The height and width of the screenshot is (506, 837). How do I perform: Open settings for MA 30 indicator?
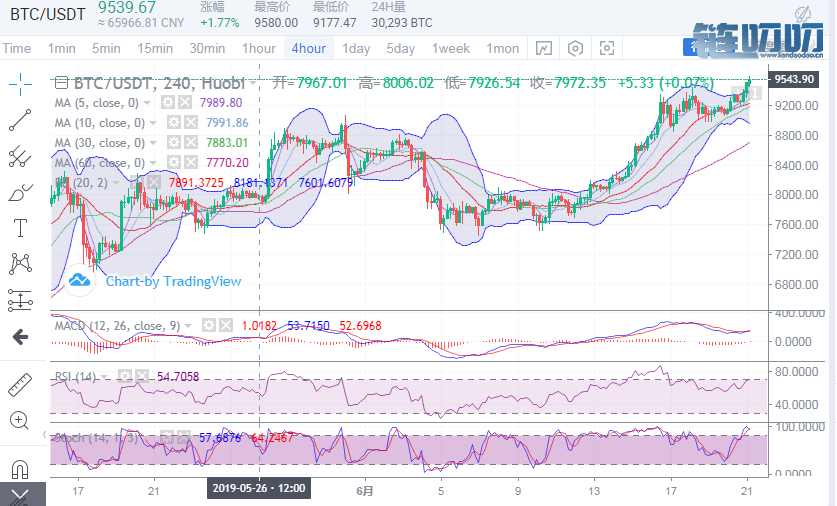point(174,143)
